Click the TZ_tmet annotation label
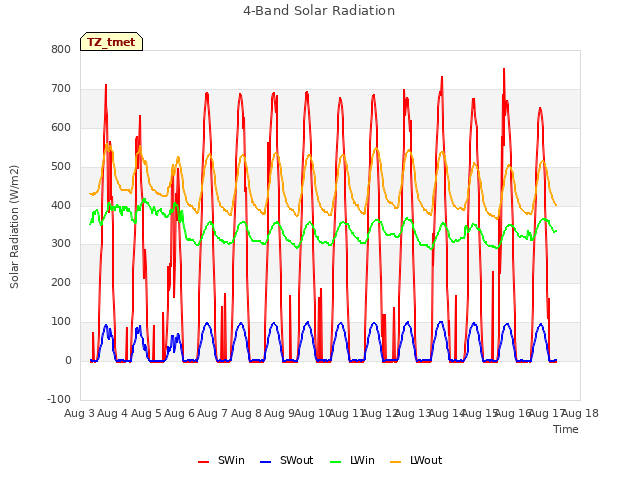Image resolution: width=640 pixels, height=480 pixels. 111,42
